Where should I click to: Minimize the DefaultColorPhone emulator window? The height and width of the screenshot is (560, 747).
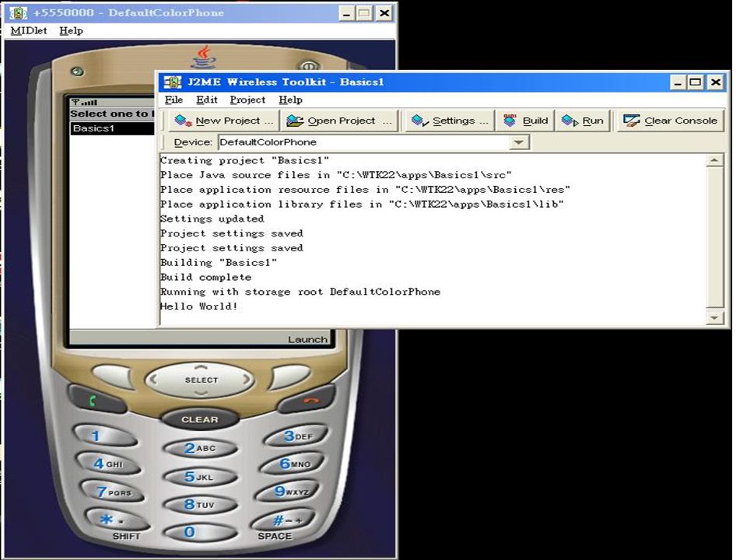click(347, 13)
